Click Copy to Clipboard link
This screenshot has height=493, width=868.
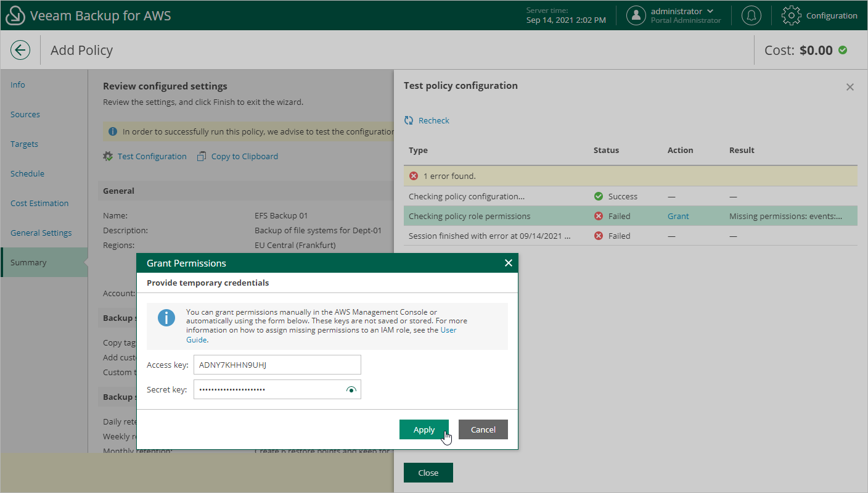[x=245, y=156]
